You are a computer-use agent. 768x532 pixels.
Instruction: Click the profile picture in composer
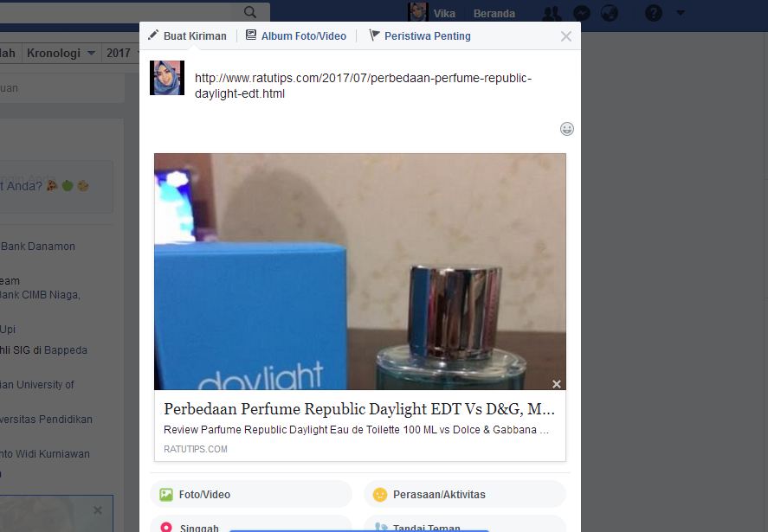167,78
